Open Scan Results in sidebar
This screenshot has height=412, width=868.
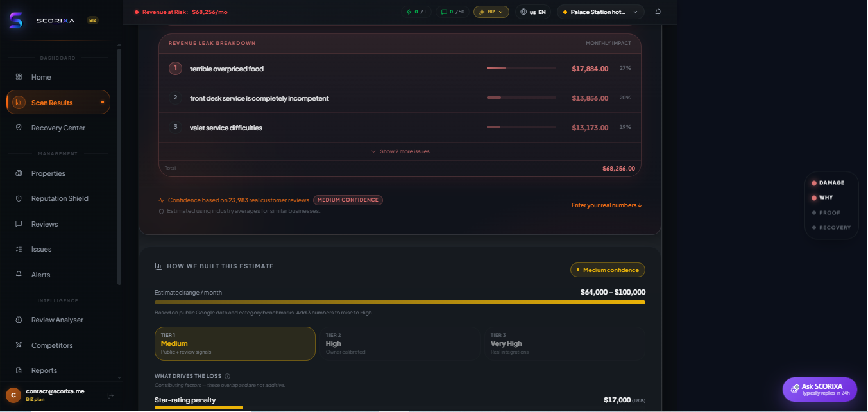tap(58, 102)
